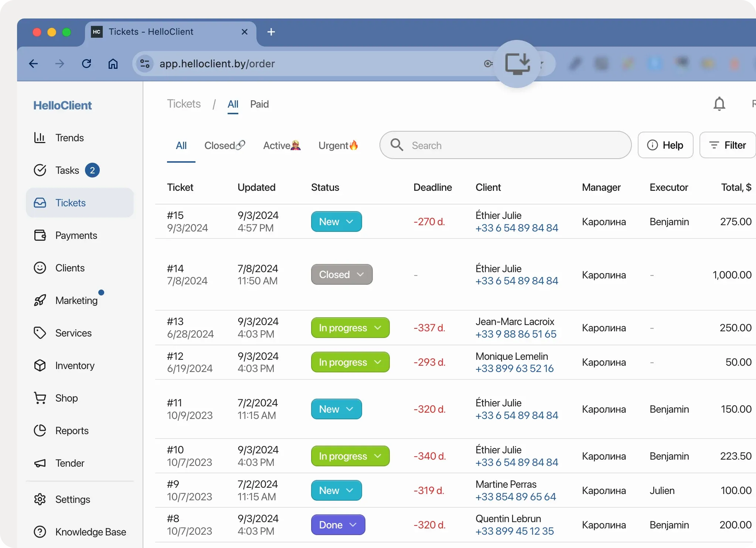Open the notifications bell
This screenshot has height=548, width=756.
pyautogui.click(x=719, y=104)
